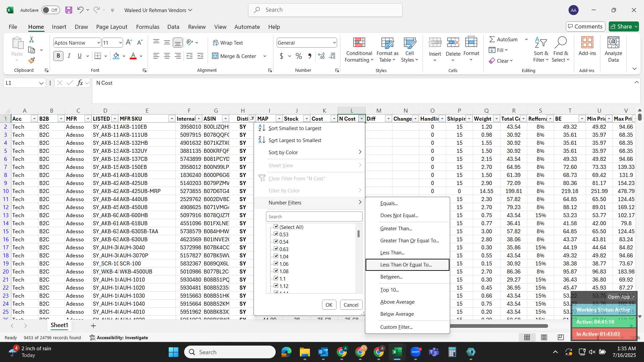
Task: Uncheck the 0.54 value checkbox
Action: pyautogui.click(x=276, y=241)
